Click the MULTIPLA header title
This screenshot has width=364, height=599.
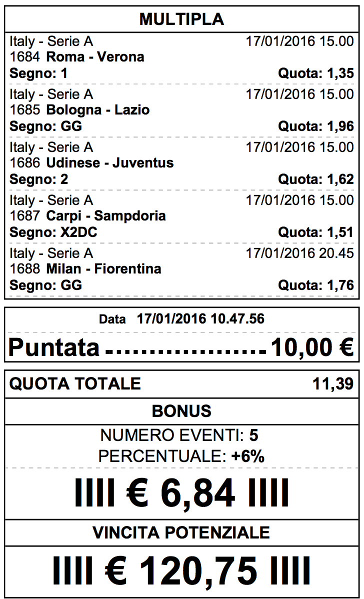pyautogui.click(x=181, y=19)
